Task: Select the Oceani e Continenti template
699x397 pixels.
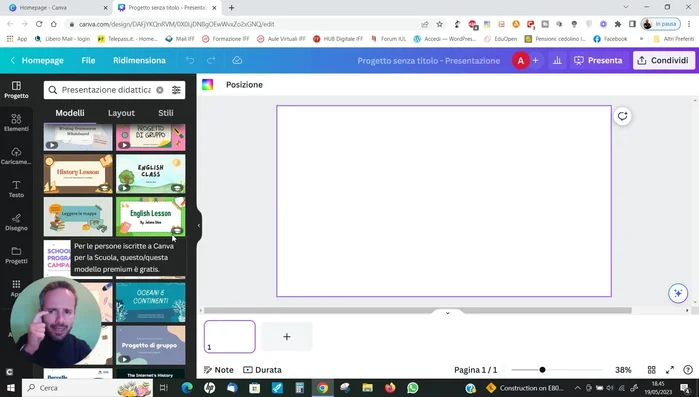Action: pyautogui.click(x=151, y=303)
